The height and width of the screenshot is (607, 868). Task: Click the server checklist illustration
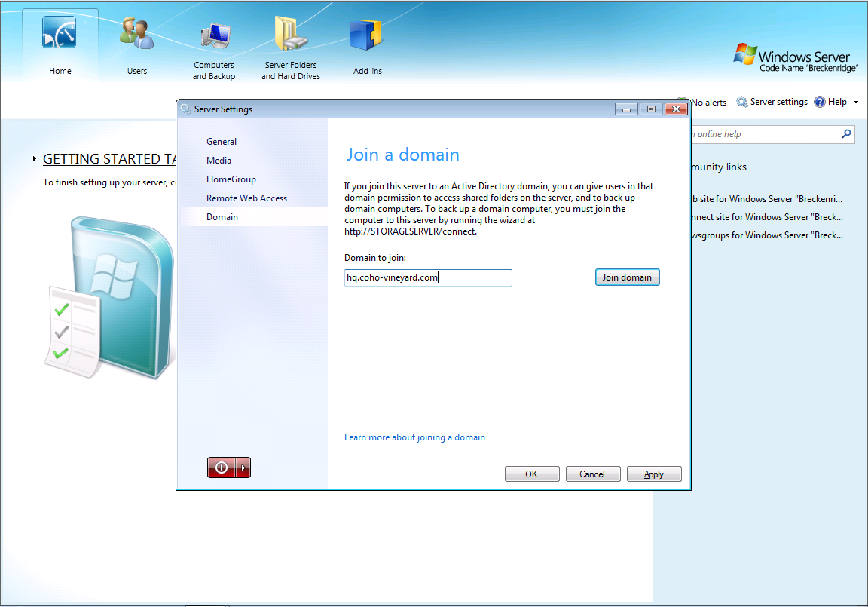click(x=108, y=298)
